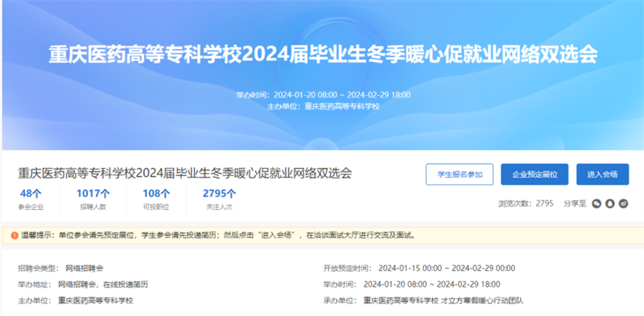
Task: Click 参会企业 label
Action: click(x=31, y=207)
